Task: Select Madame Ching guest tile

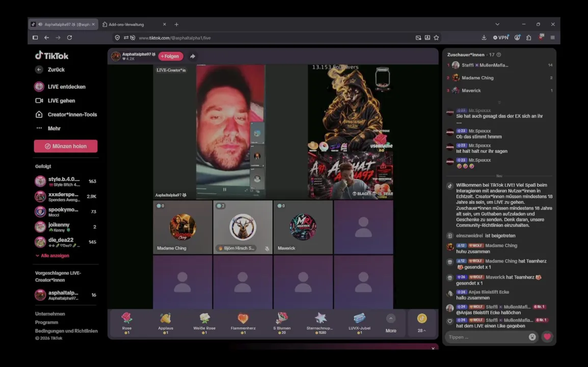Action: pyautogui.click(x=182, y=227)
